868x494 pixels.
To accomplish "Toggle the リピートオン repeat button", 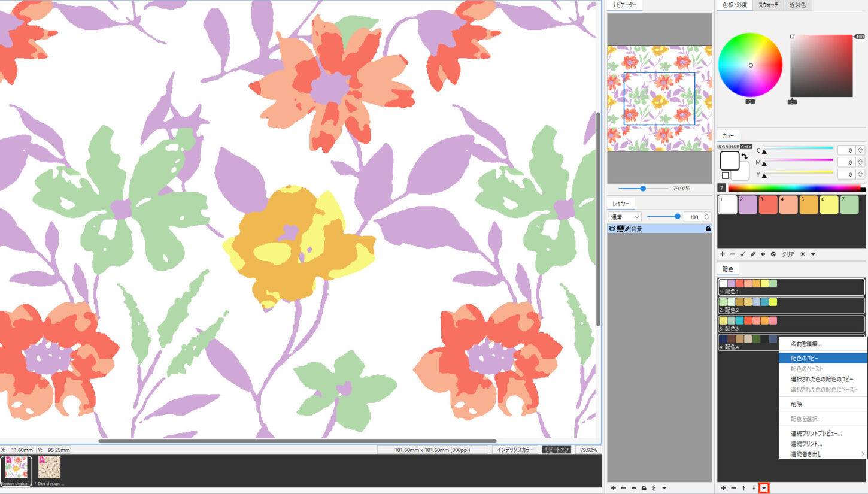I will (x=556, y=450).
